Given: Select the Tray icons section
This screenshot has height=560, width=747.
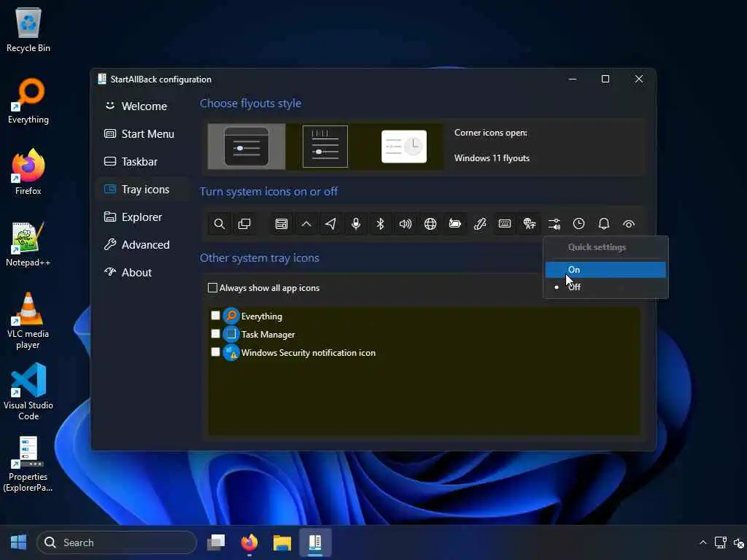Looking at the screenshot, I should coord(144,190).
